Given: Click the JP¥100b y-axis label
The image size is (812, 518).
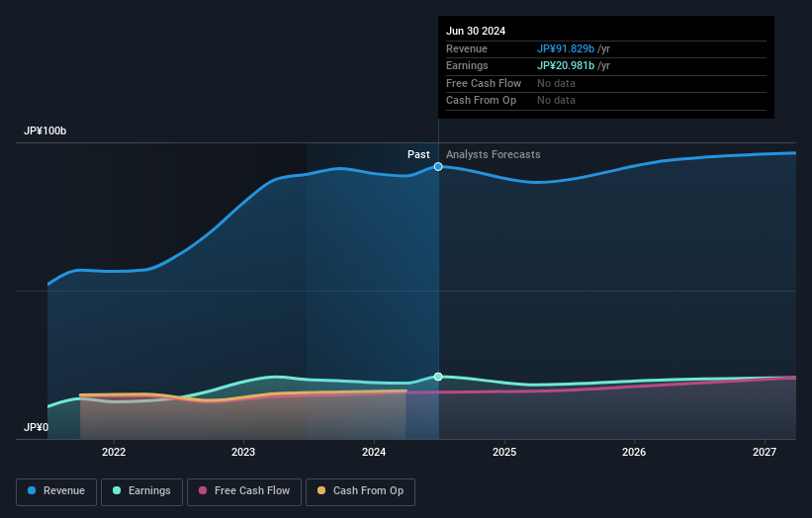Looking at the screenshot, I should [45, 130].
